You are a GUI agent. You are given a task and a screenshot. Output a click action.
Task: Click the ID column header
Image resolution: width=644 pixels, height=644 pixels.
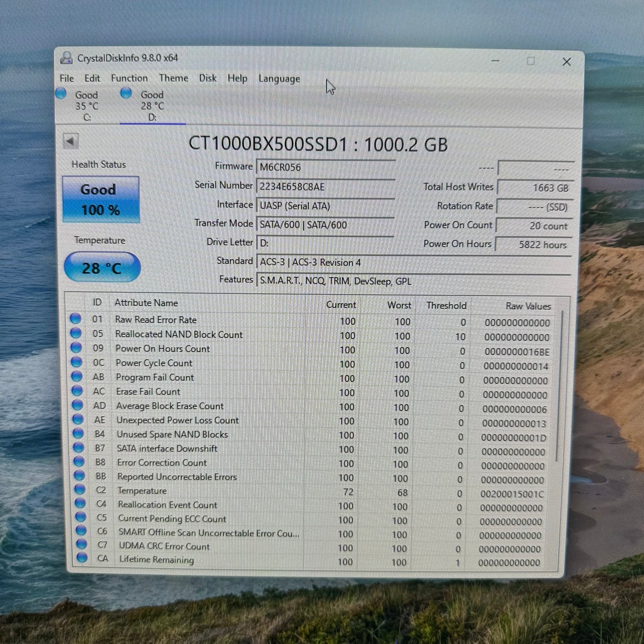[x=97, y=302]
